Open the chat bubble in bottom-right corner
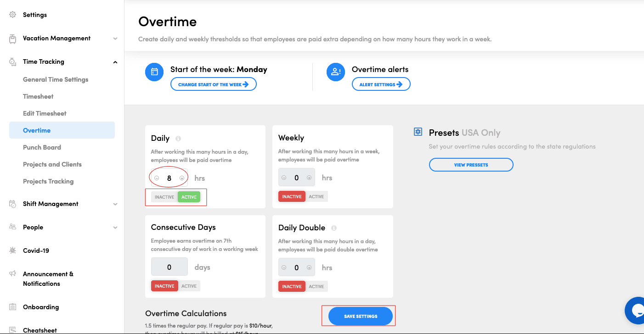 tap(636, 311)
